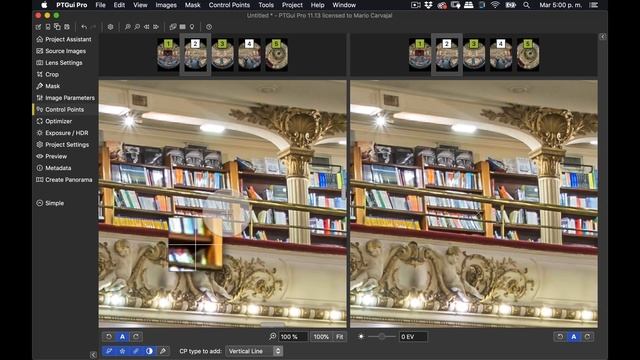Open the Control Points menu
Image resolution: width=640 pixels, height=360 pixels.
click(229, 5)
